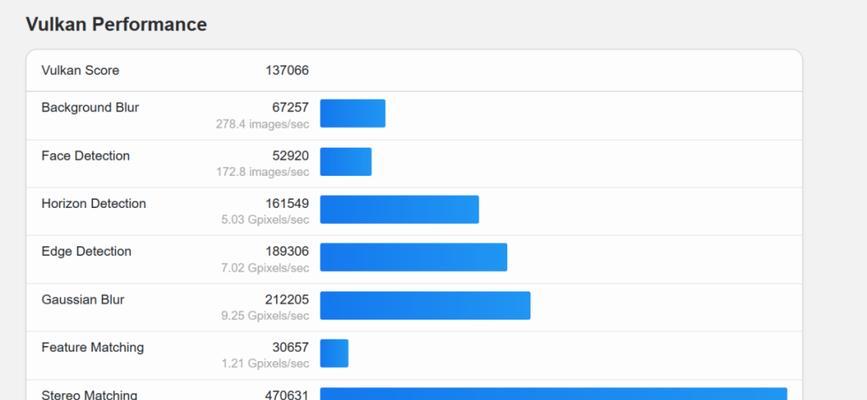Viewport: 867px width, 400px height.
Task: Select the Stereo Matching row label
Action: click(x=89, y=394)
